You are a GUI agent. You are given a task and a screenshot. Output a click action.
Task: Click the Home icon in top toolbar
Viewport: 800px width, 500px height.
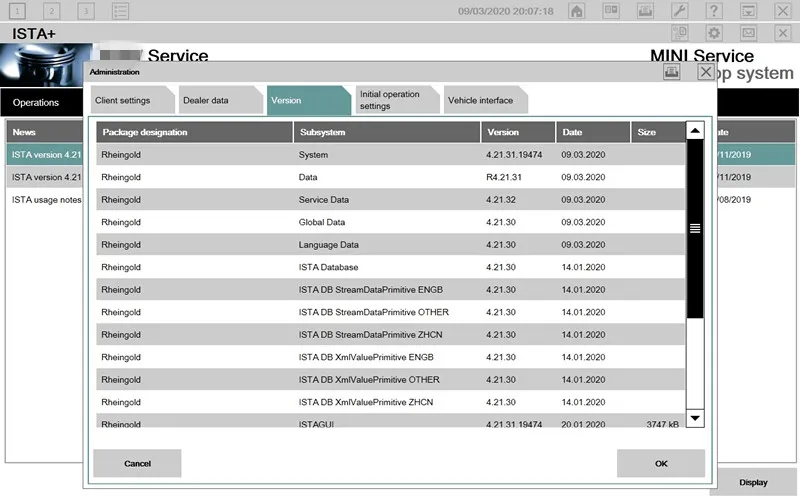pos(577,11)
